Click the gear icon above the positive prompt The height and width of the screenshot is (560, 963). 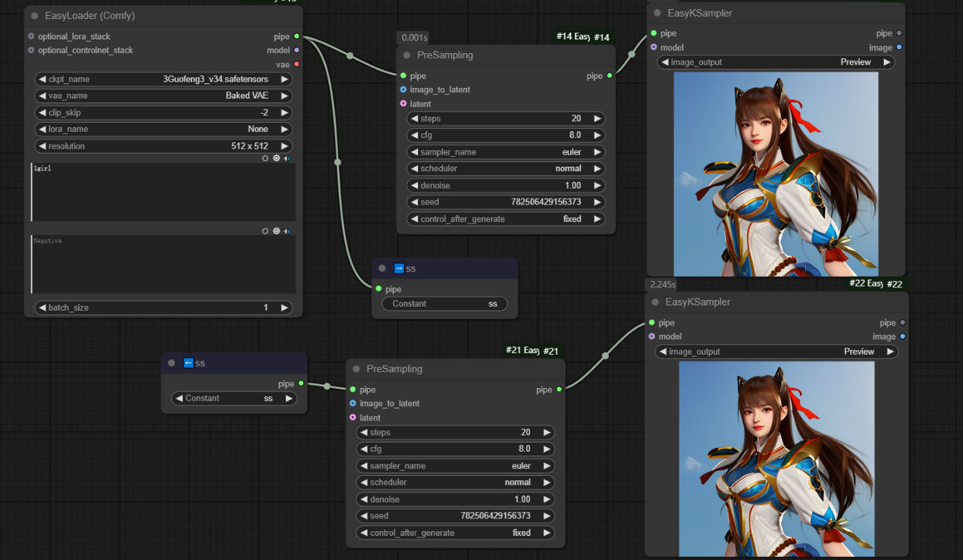pos(277,158)
